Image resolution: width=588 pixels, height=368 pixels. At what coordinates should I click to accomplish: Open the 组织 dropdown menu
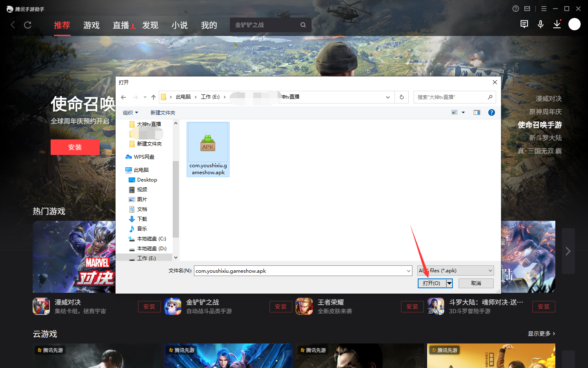click(131, 112)
